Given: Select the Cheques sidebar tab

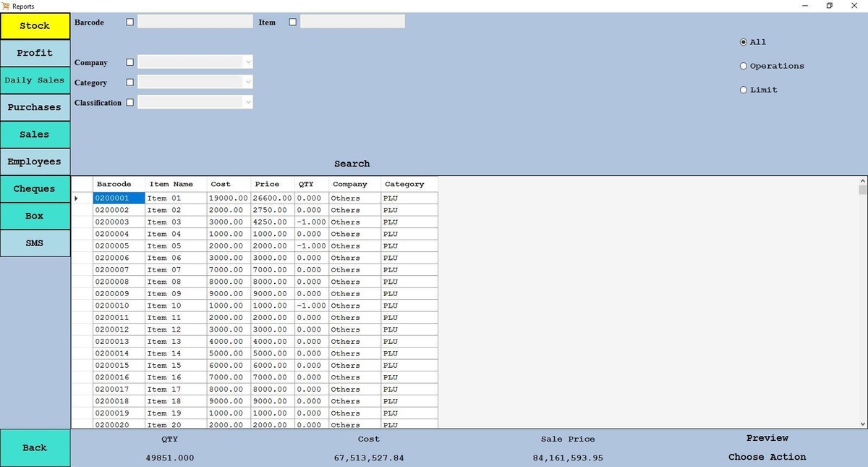Looking at the screenshot, I should click(x=35, y=189).
